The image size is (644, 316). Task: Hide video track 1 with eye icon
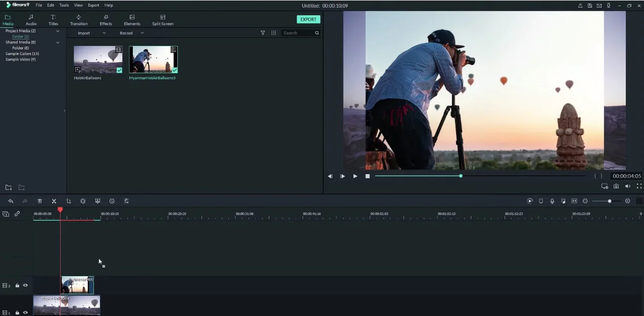(x=25, y=313)
